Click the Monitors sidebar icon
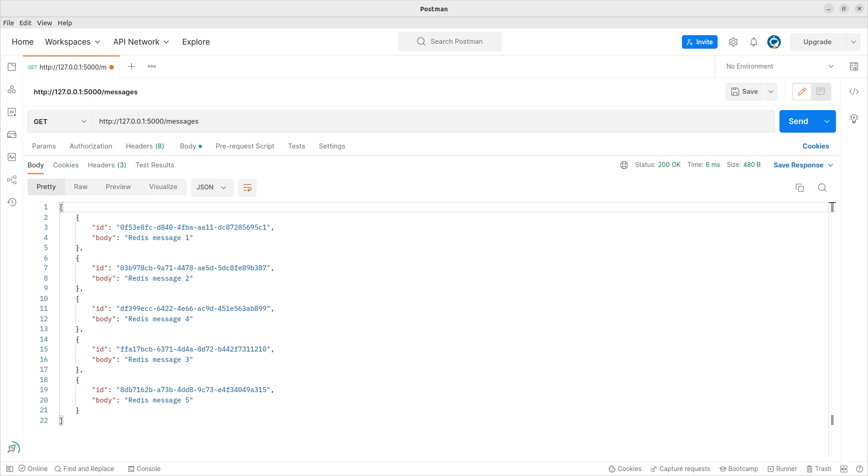This screenshot has width=868, height=476. click(12, 157)
